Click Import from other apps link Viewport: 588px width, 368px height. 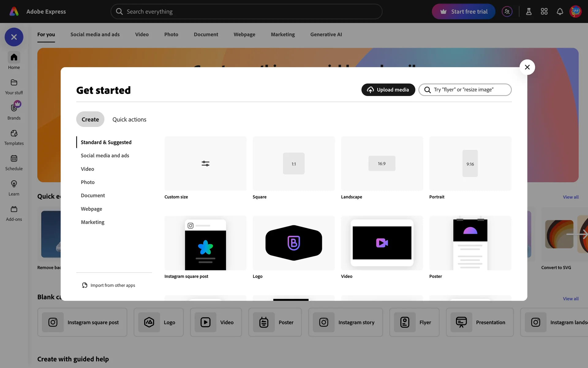point(112,285)
